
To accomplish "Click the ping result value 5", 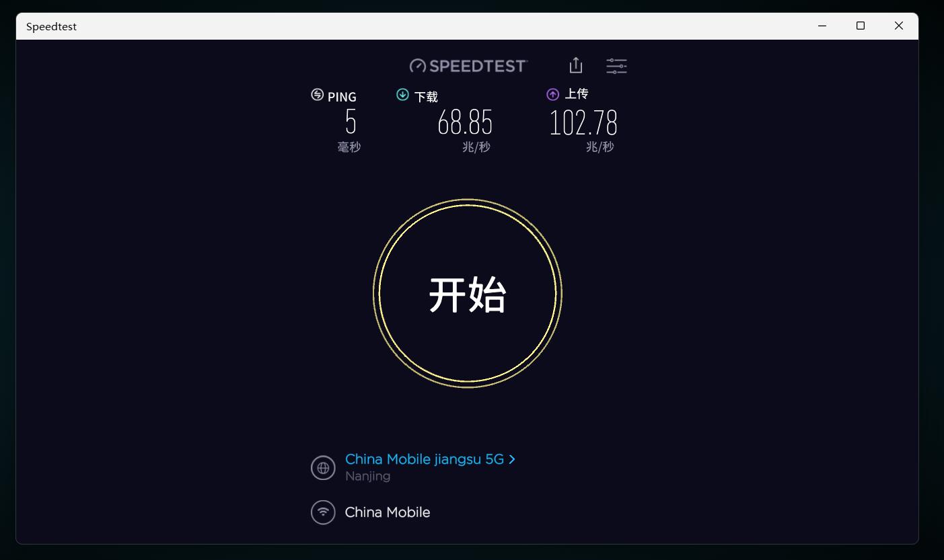I will click(x=349, y=123).
